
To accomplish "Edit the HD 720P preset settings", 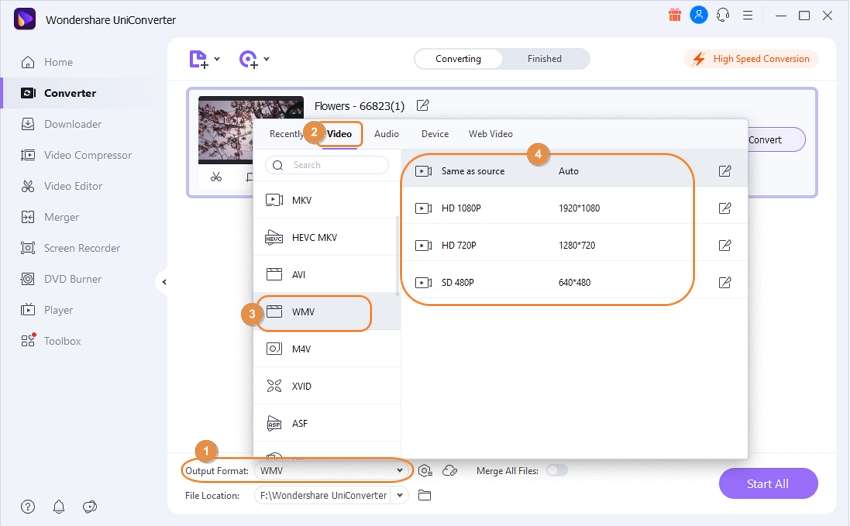I will (725, 245).
